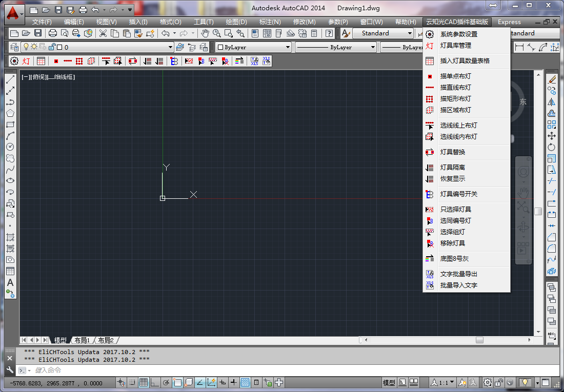Click the Linear dimension icon
The width and height of the screenshot is (564, 392).
(519, 47)
